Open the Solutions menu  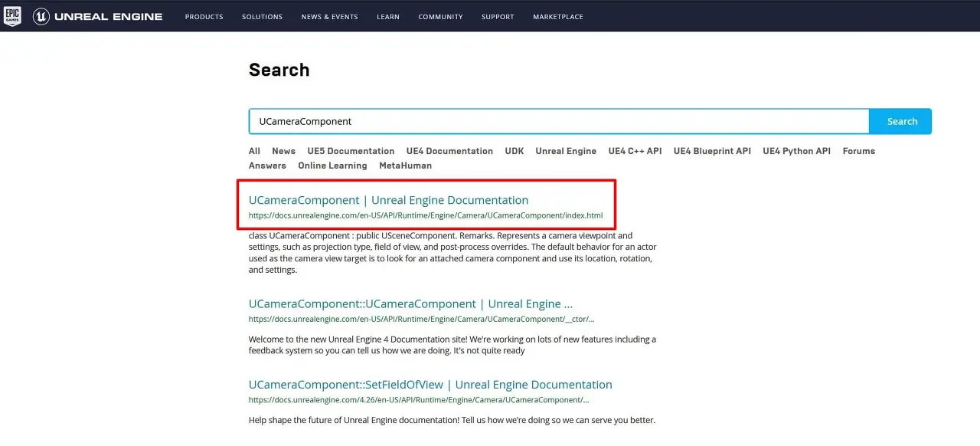tap(262, 17)
